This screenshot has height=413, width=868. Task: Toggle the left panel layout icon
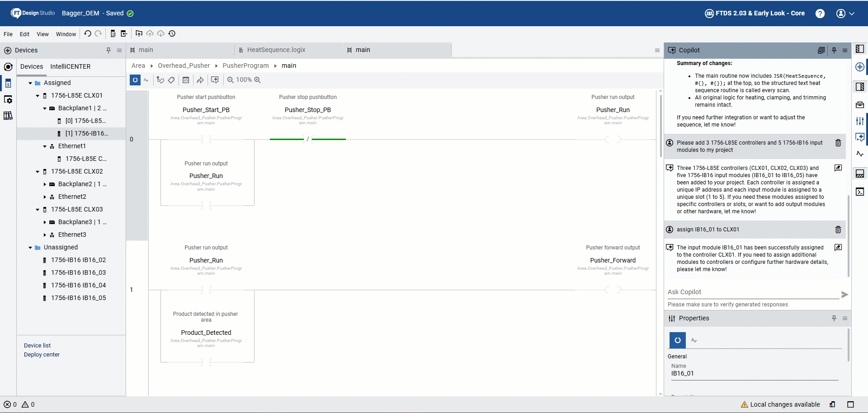860,49
